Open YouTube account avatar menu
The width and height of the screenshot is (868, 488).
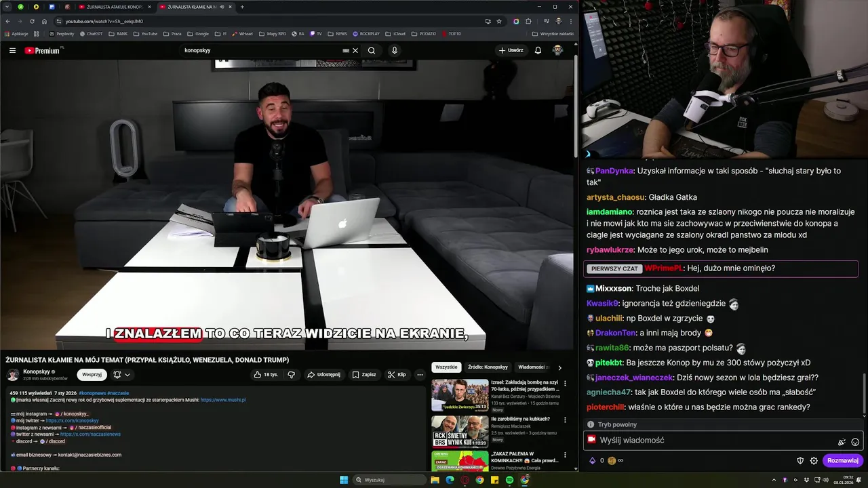(557, 50)
